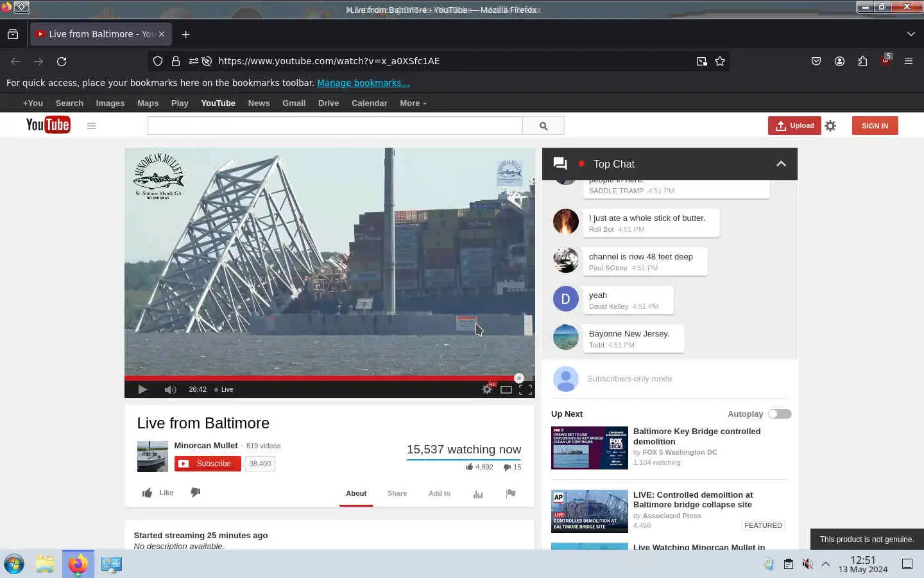Open the Top Chat mode selector
The image size is (924, 578).
614,164
